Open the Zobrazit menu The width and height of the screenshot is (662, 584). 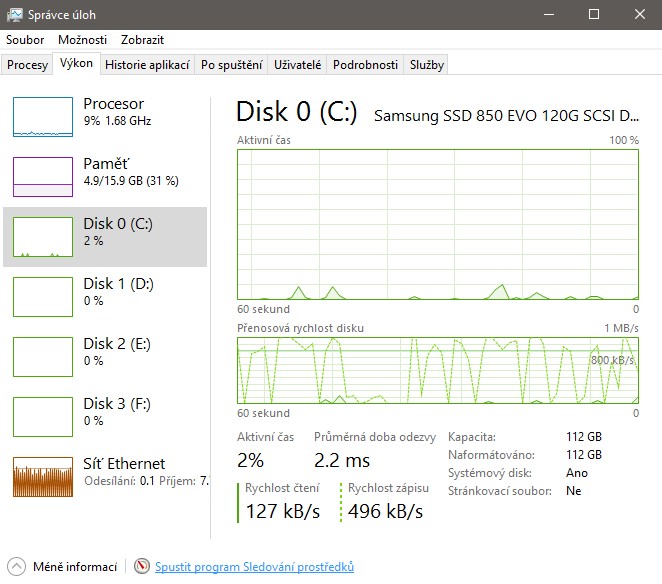tap(142, 40)
